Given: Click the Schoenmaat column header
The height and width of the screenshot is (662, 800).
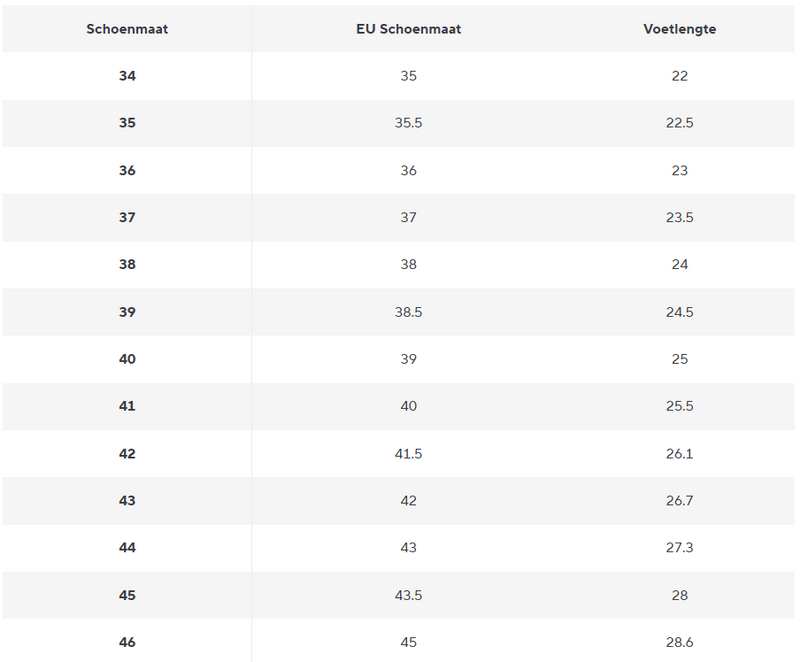Looking at the screenshot, I should (127, 28).
